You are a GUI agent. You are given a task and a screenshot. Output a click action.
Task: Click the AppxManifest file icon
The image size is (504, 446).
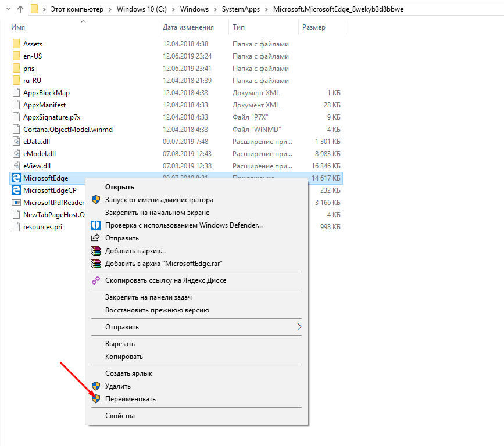(x=16, y=105)
